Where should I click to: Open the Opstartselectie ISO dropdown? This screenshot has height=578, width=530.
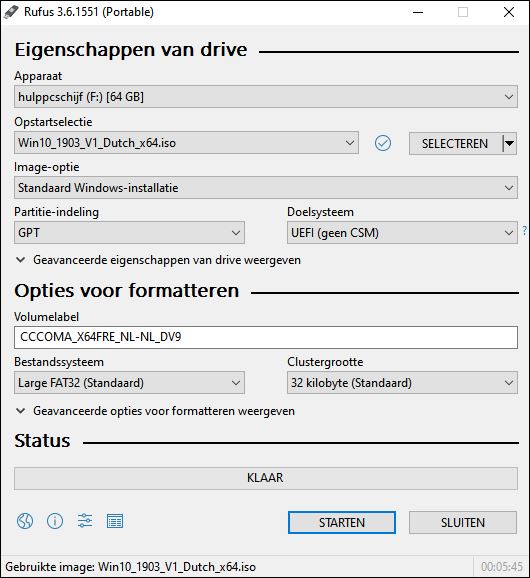(x=186, y=143)
